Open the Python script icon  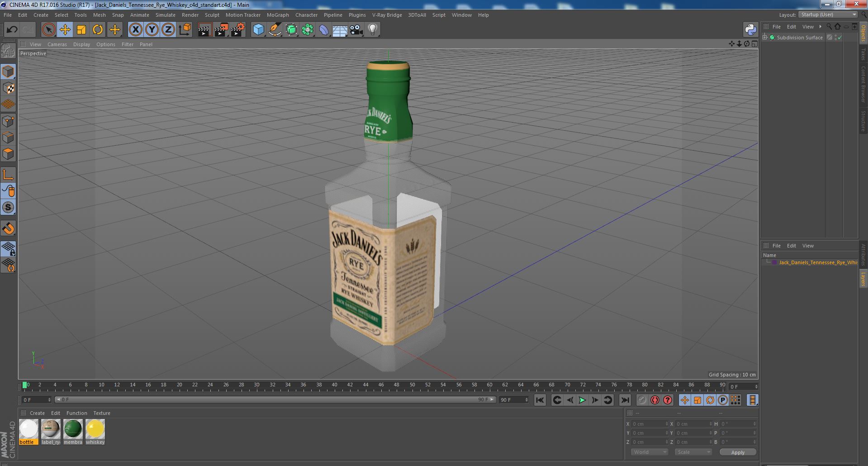[750, 30]
